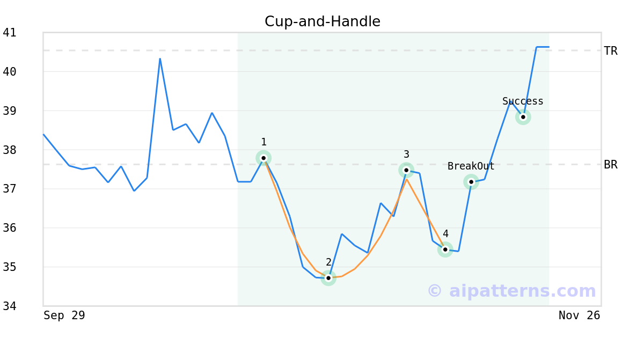This screenshot has width=644, height=338.
Task: Click the 34 price axis label
Action: click(10, 306)
